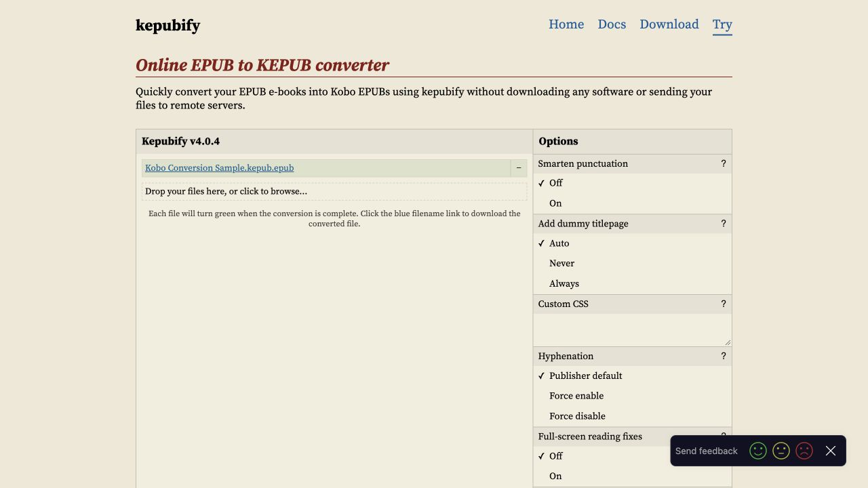Image resolution: width=868 pixels, height=488 pixels.
Task: Show the Custom CSS help question mark
Action: point(724,304)
